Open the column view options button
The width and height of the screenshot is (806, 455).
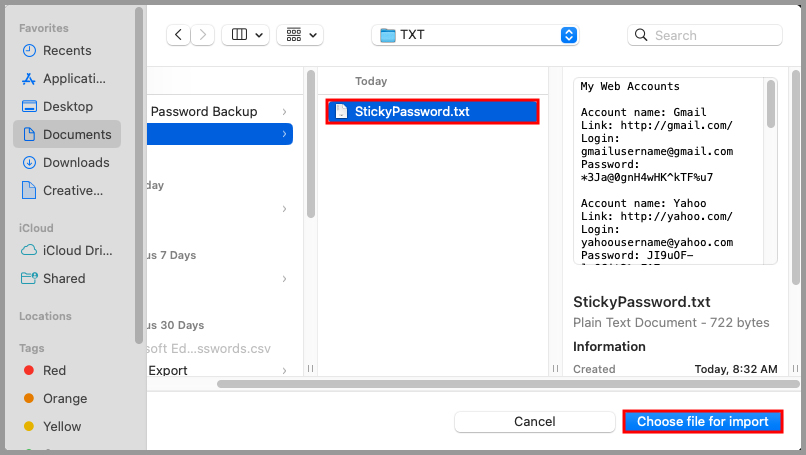(x=245, y=35)
